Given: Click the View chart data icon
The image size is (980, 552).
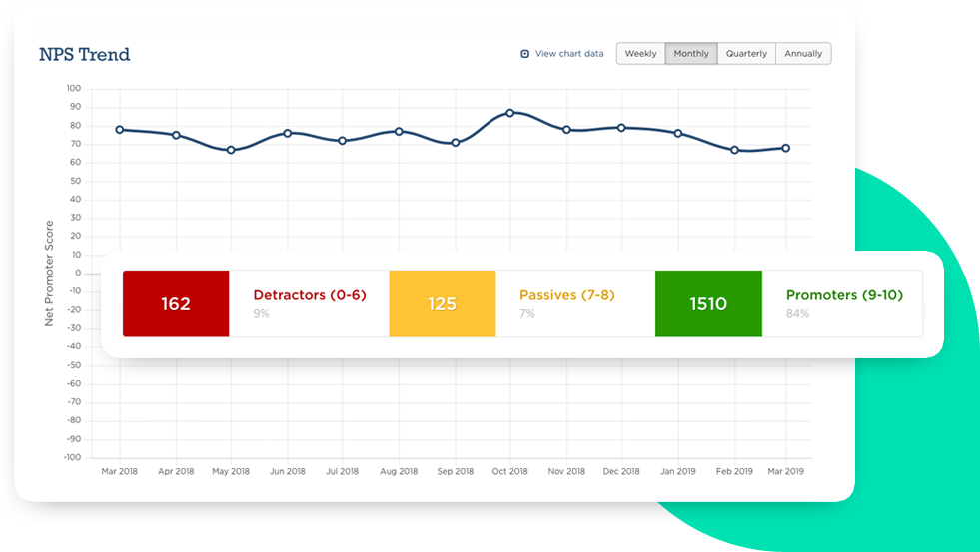Looking at the screenshot, I should click(525, 54).
